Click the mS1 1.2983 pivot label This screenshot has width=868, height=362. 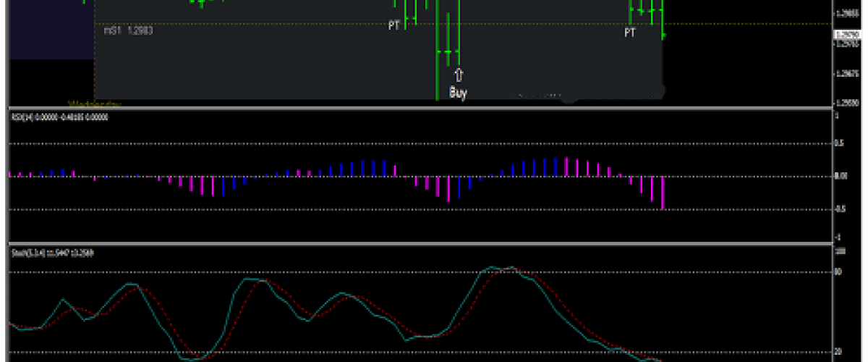[x=128, y=30]
